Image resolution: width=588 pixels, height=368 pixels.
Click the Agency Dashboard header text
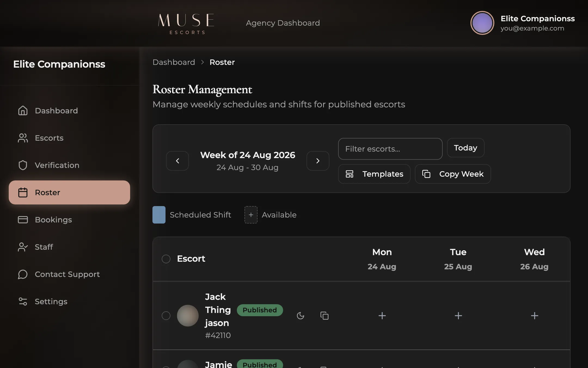click(283, 23)
